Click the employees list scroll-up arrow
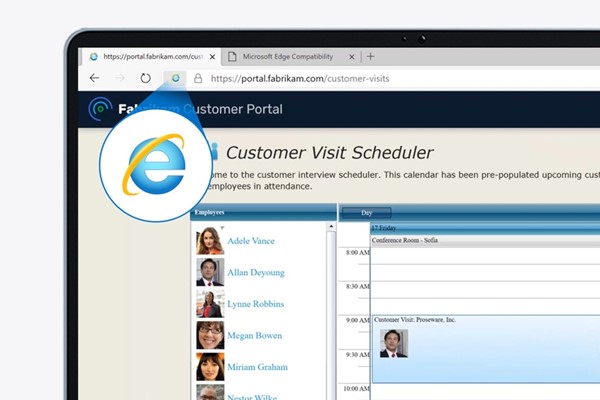Image resolution: width=600 pixels, height=400 pixels. coord(331,227)
